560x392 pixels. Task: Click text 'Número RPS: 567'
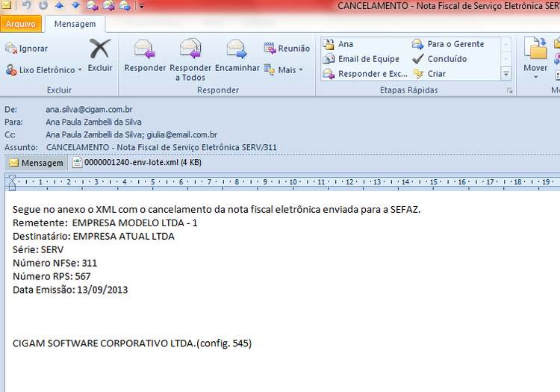[x=52, y=276]
